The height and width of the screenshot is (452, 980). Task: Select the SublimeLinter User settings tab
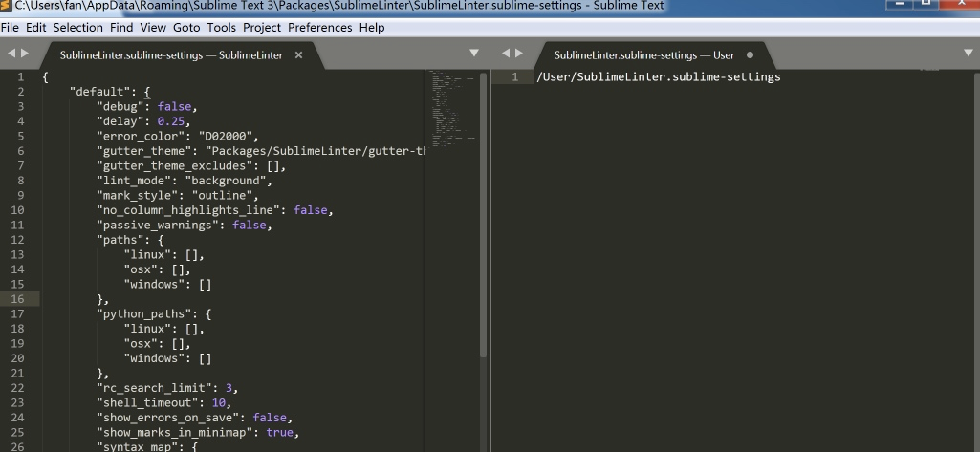coord(643,54)
